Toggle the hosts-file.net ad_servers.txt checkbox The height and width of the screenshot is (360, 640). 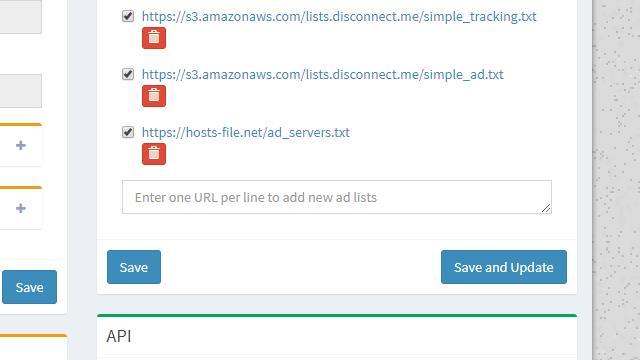point(128,132)
